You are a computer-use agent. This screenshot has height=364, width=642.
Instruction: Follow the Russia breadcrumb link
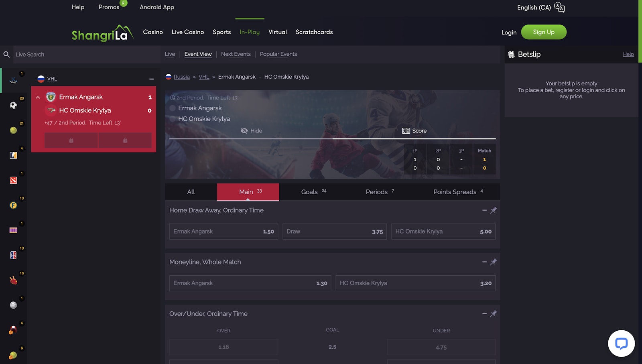pyautogui.click(x=181, y=77)
